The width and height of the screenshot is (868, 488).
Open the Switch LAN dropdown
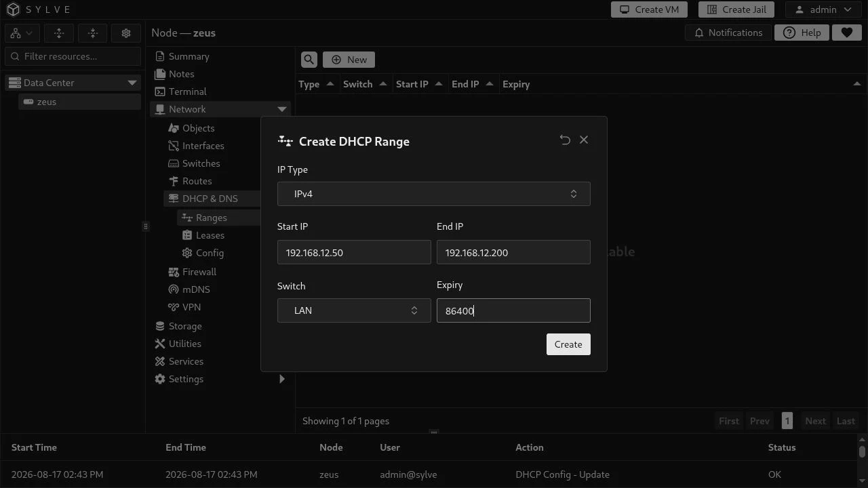pyautogui.click(x=354, y=310)
